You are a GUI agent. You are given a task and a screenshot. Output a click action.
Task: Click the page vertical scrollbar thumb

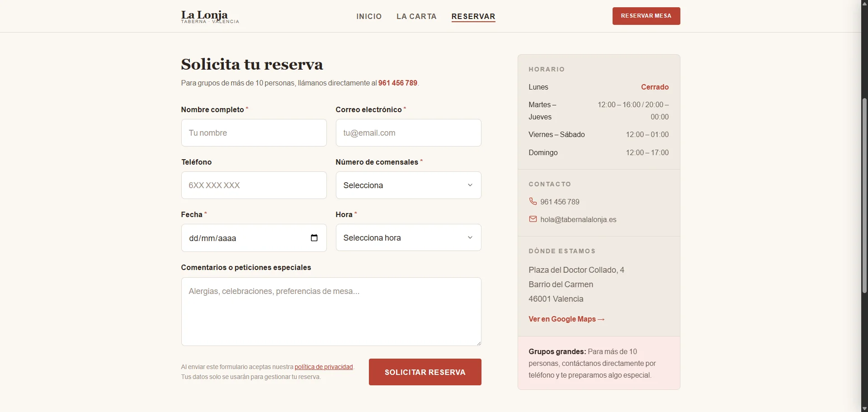[x=864, y=195]
